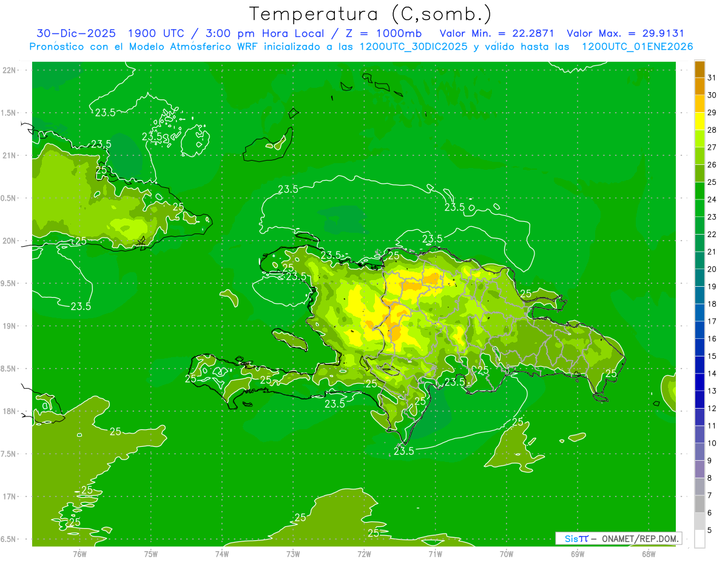This screenshot has width=728, height=562.
Task: Click the 70W longitude label
Action: click(507, 554)
